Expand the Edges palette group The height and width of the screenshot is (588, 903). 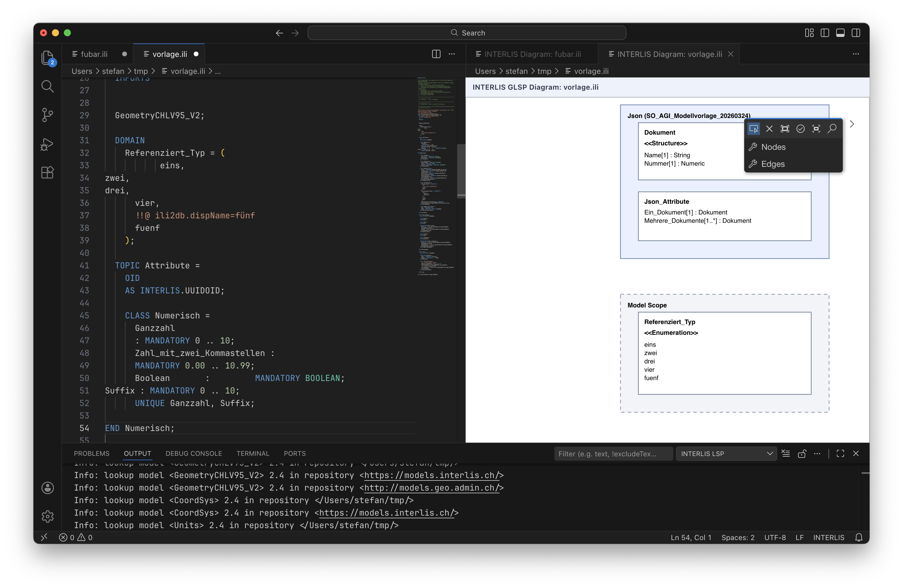793,164
